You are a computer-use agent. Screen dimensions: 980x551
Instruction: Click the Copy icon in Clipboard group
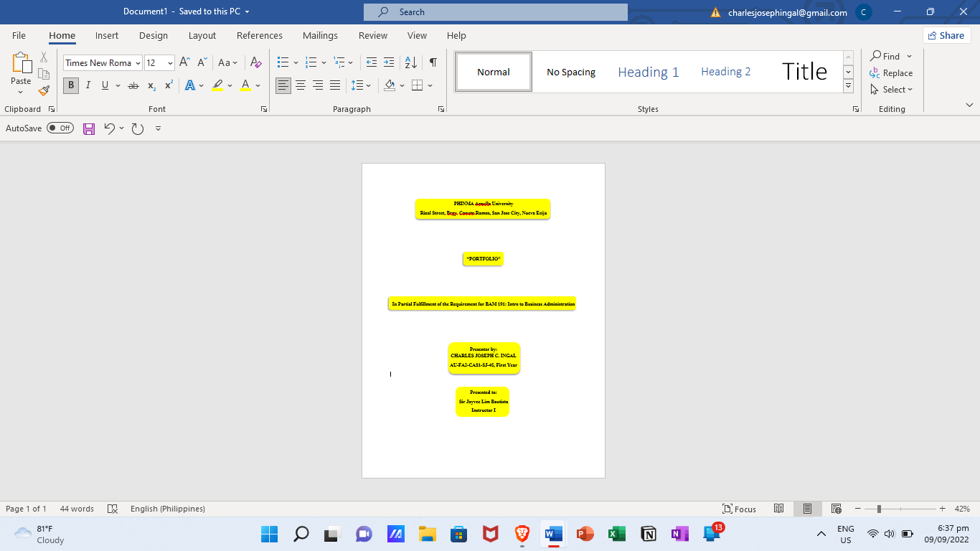[44, 74]
